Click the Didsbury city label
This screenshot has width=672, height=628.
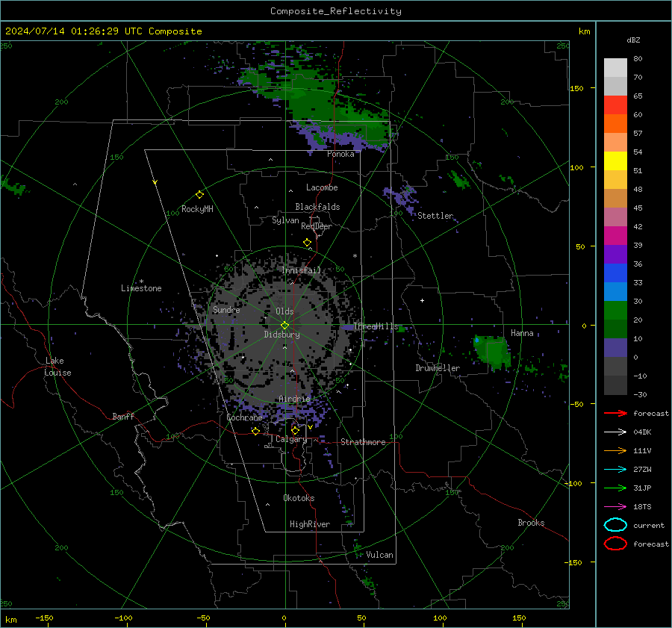281,335
